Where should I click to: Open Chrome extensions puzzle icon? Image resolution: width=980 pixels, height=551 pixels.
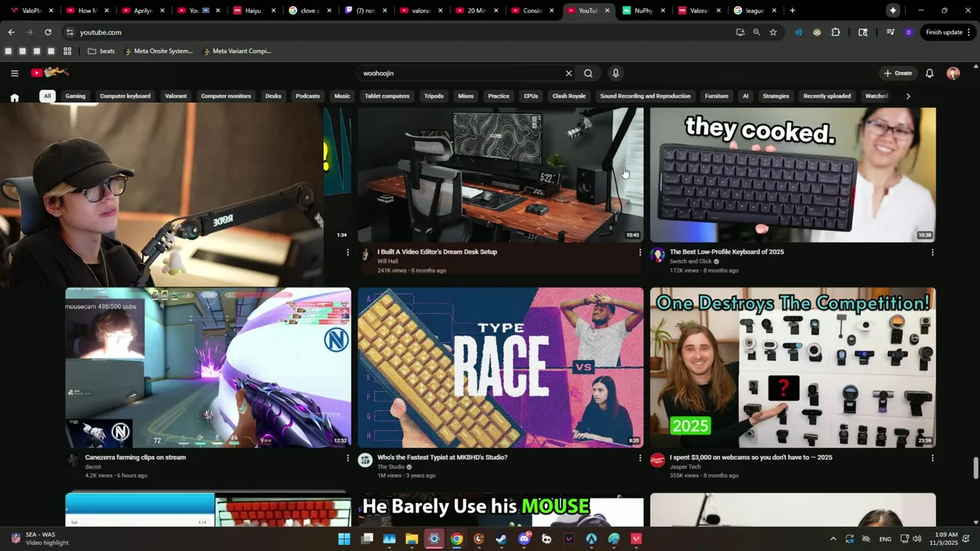pos(835,32)
